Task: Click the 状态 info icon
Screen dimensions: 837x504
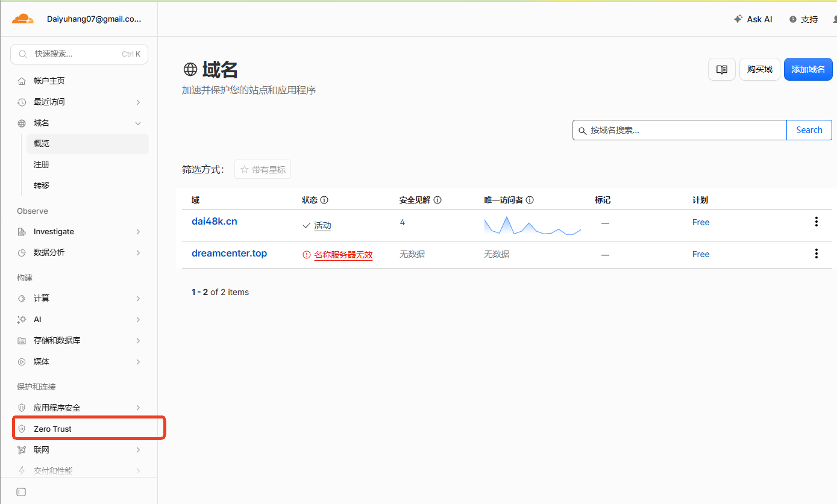Action: (x=324, y=200)
